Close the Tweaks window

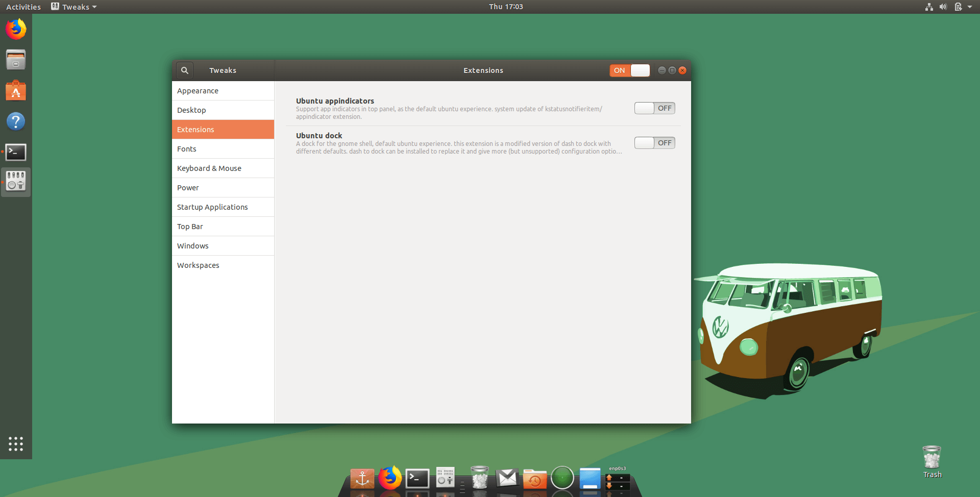point(682,70)
